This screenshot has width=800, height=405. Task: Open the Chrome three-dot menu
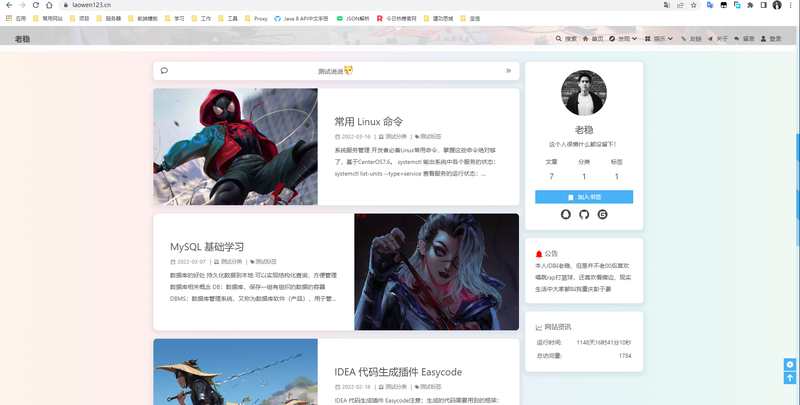click(x=790, y=5)
